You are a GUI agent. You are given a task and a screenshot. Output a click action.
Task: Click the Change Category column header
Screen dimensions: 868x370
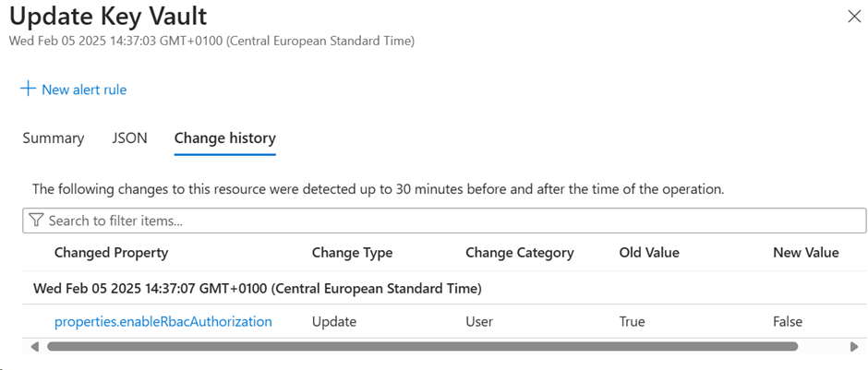click(x=519, y=253)
